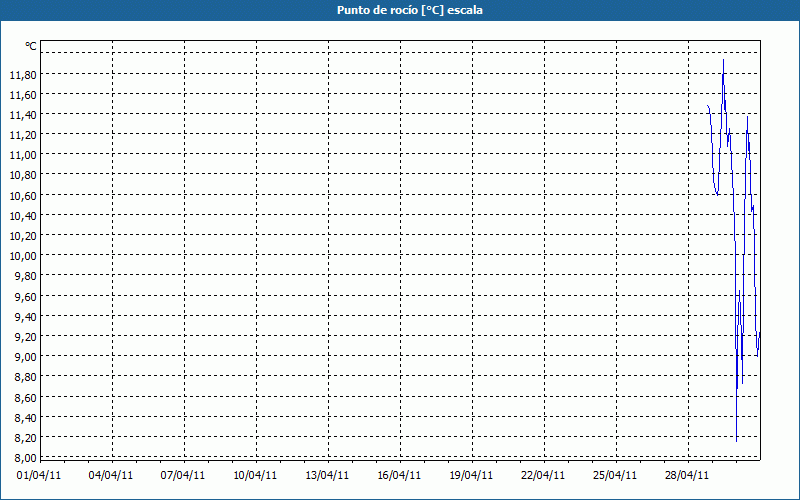Click the 9,80 y-axis label
This screenshot has height=500, width=800.
coord(26,276)
